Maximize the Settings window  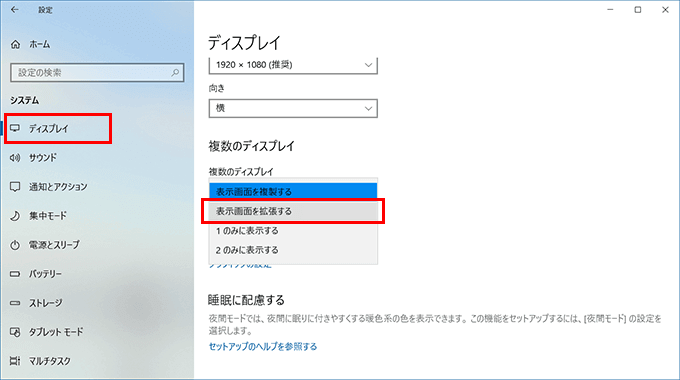coord(638,10)
